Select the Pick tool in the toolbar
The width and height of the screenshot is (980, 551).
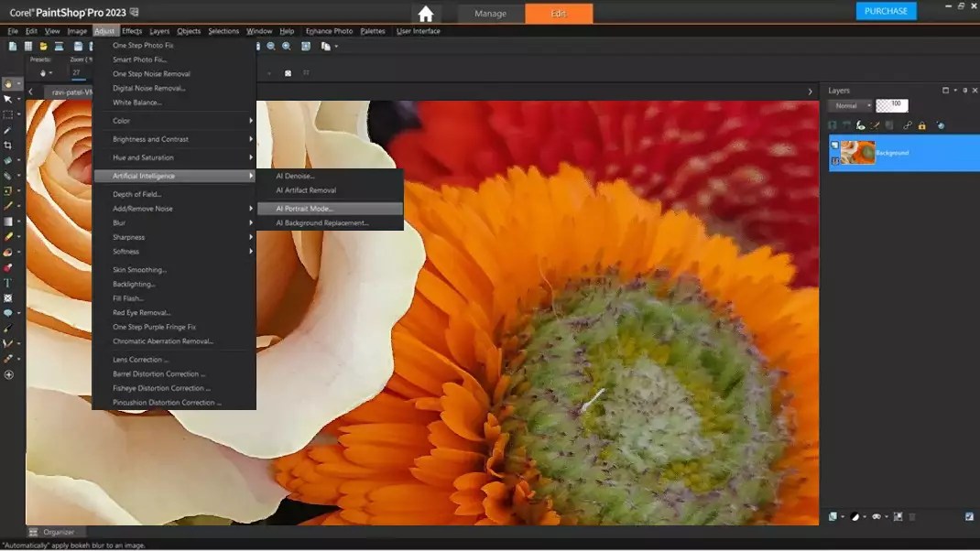[x=9, y=99]
